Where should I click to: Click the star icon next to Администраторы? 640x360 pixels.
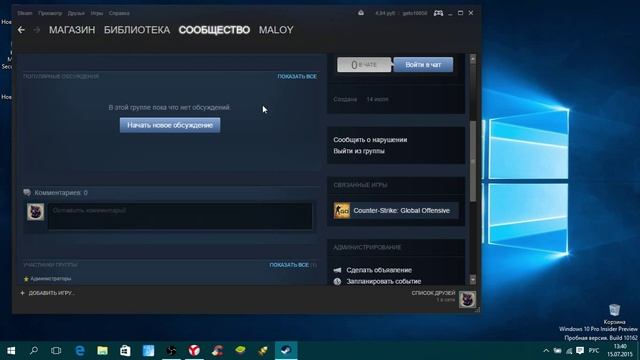26,279
